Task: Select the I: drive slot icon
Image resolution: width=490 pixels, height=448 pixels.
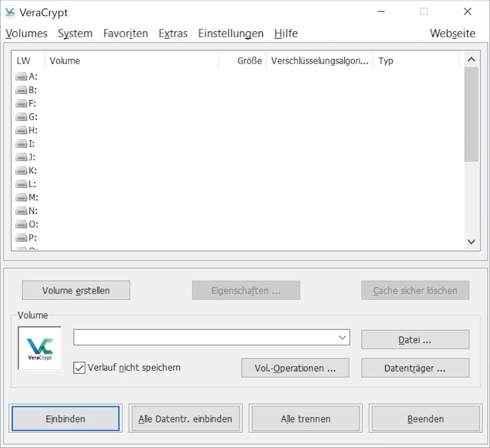Action: [21, 144]
